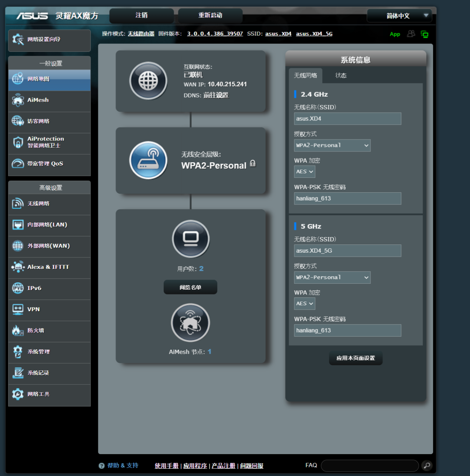
Task: Open the language dropdown 简体中文
Action: [x=399, y=16]
